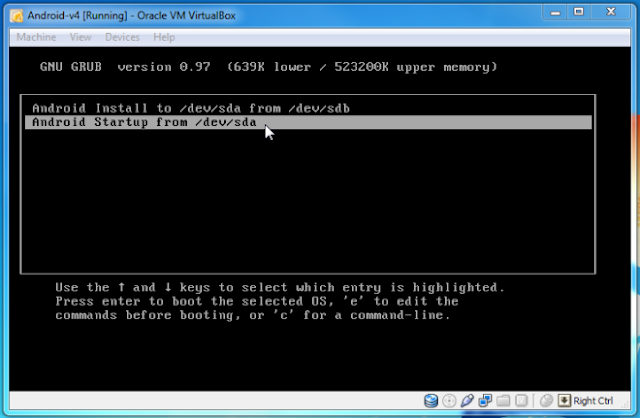Click the 'Right Ctrl' host key label

click(593, 401)
